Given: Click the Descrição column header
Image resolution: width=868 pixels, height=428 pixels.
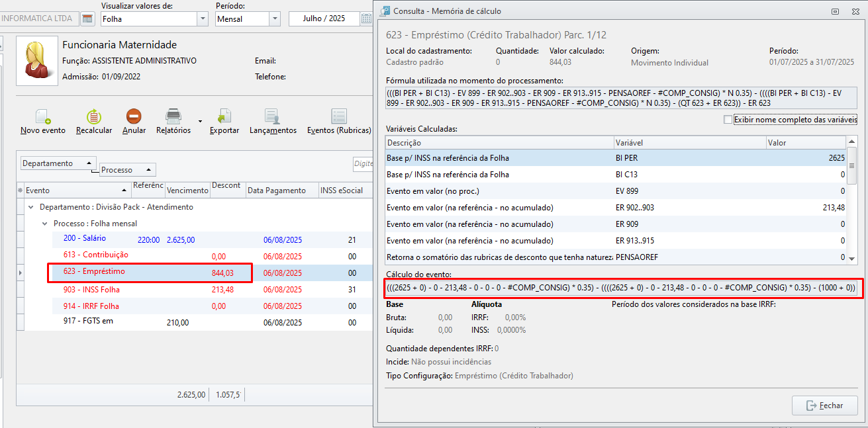Looking at the screenshot, I should click(x=499, y=143).
